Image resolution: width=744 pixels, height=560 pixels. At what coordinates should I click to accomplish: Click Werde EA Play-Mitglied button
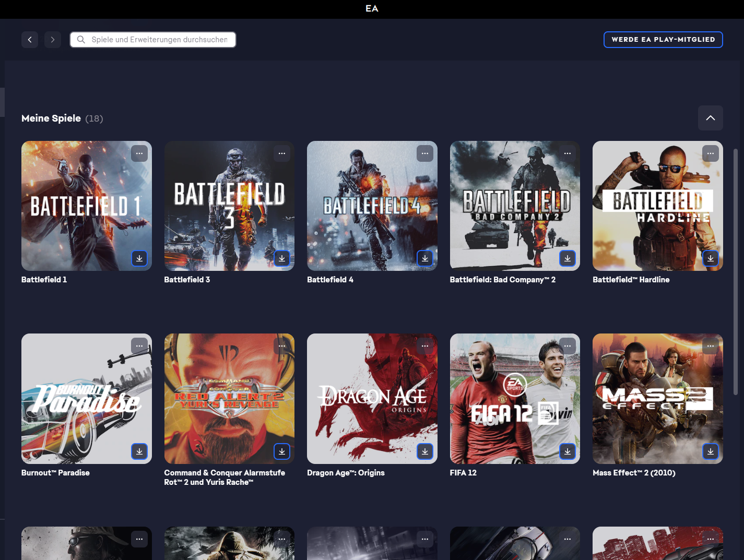coord(663,40)
